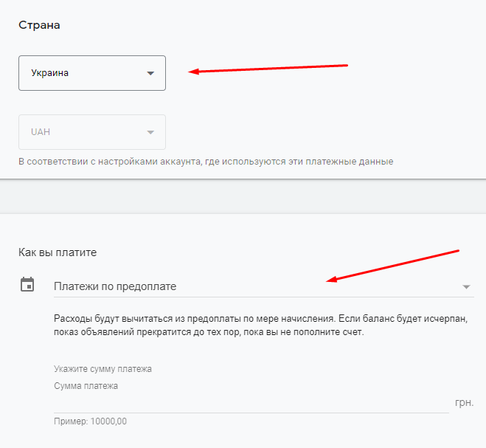The image size is (486, 448).
Task: Click the line starting 'Расходы будут вычитаться'
Action: click(x=261, y=319)
